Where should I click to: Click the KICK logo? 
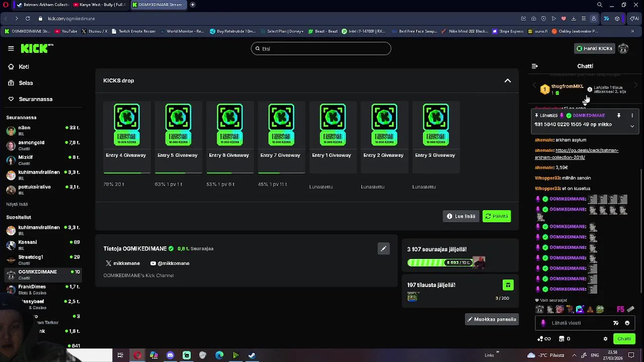pyautogui.click(x=36, y=48)
